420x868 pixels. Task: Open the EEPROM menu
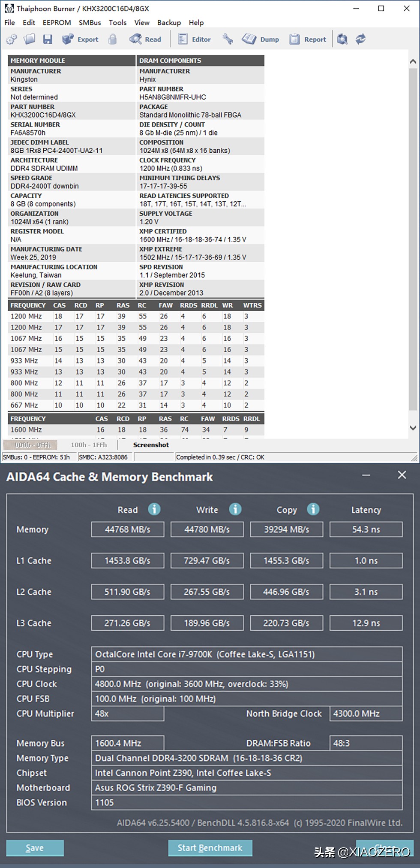click(x=57, y=23)
